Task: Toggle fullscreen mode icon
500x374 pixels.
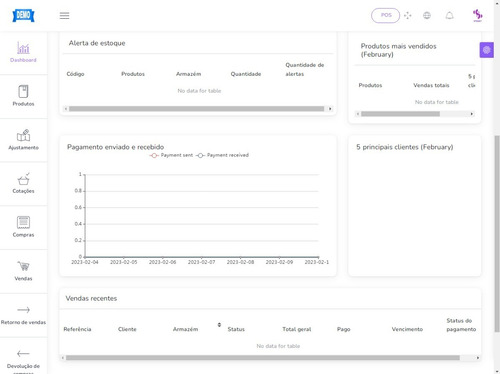Action: point(408,15)
